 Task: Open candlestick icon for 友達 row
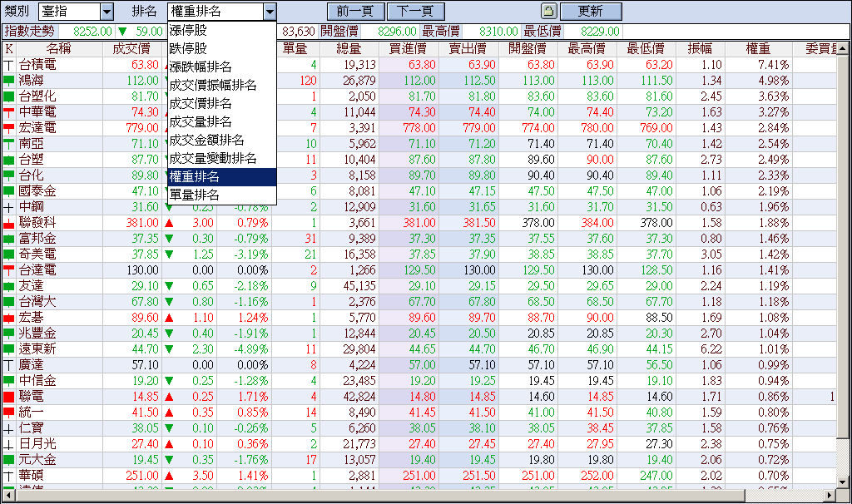(8, 286)
